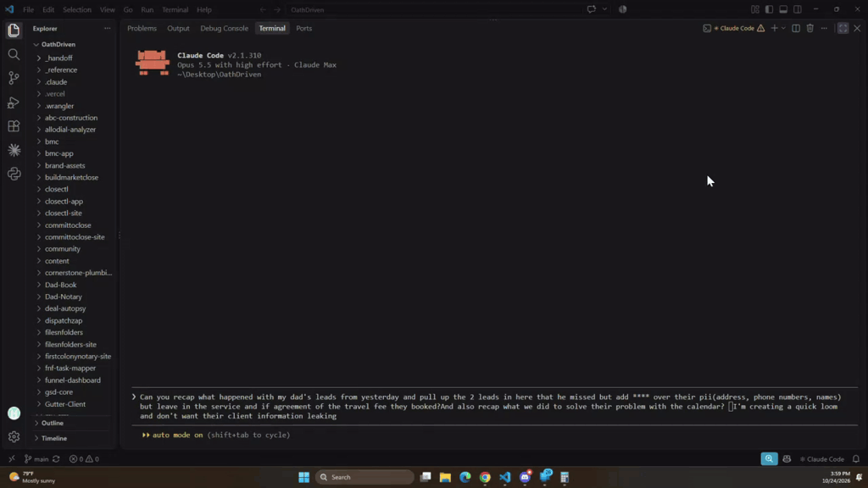Click the main branch in status bar
The height and width of the screenshot is (488, 868).
coord(36,458)
